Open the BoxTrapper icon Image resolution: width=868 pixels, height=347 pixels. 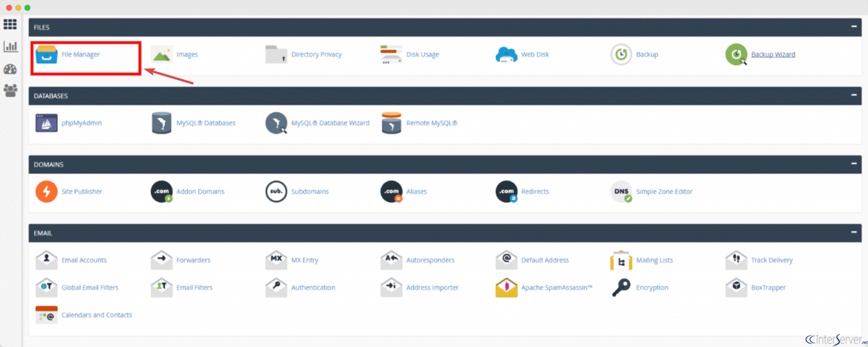[736, 287]
